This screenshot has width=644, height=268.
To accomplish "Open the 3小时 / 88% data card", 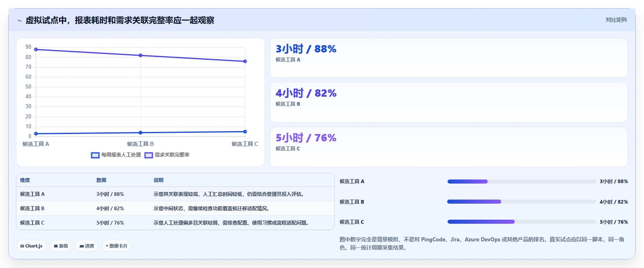I will point(449,58).
